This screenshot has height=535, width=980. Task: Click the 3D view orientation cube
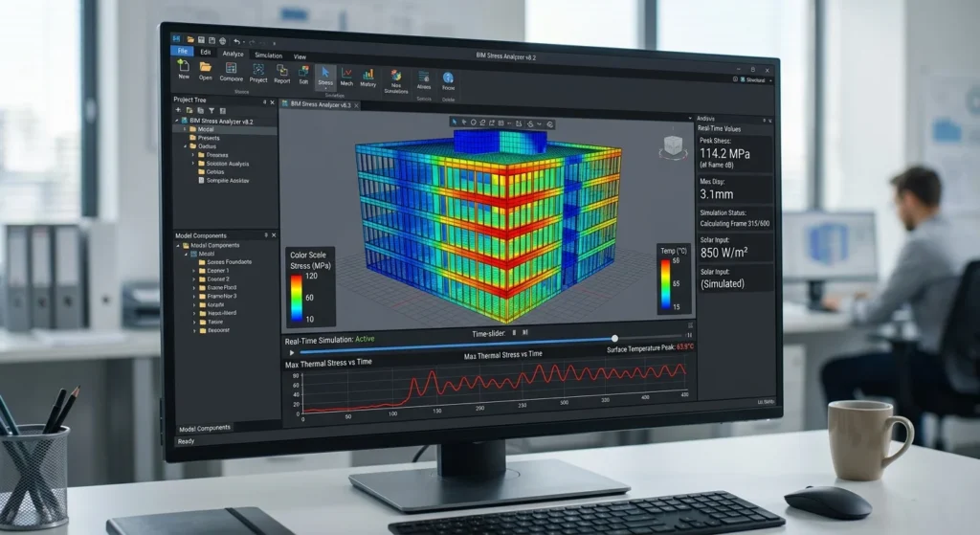pos(673,145)
